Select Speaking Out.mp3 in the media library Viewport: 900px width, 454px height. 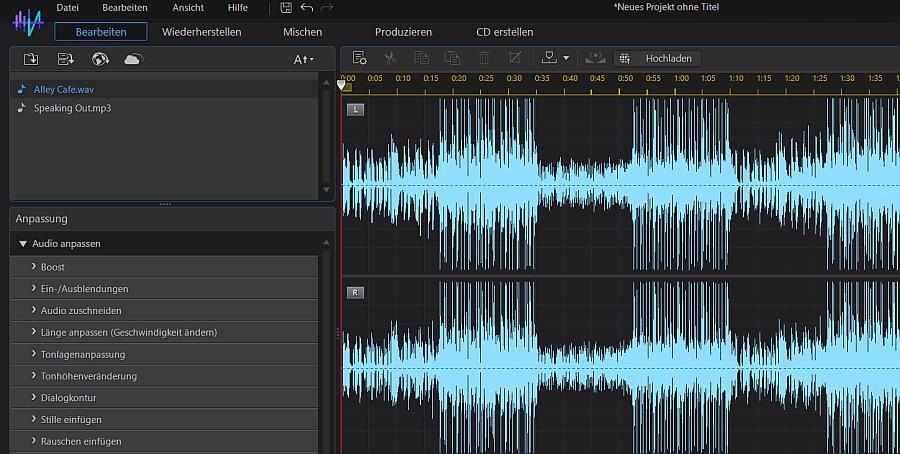point(72,108)
